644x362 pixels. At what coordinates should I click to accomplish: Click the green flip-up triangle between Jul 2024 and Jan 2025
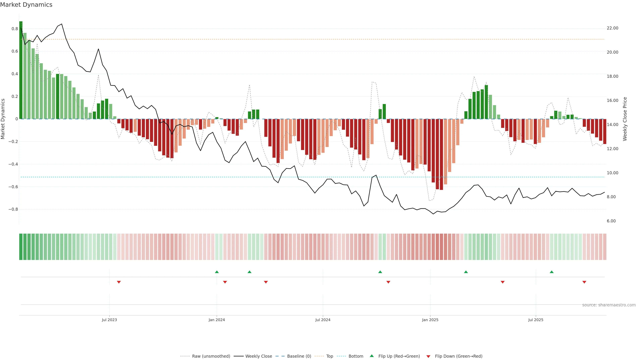coord(380,272)
